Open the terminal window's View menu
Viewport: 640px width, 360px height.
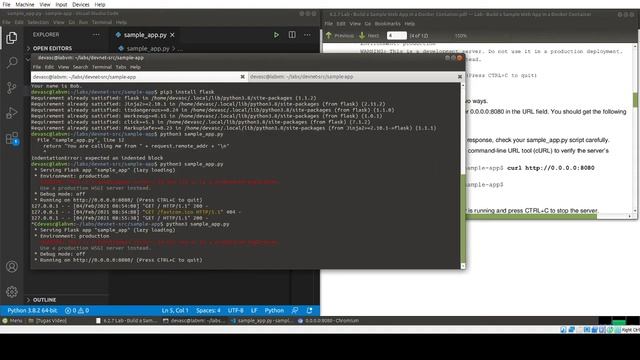(63, 67)
